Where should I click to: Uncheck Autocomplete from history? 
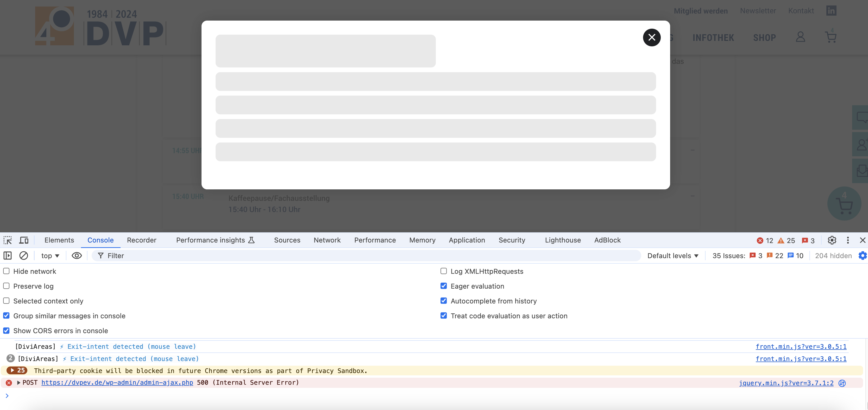click(x=444, y=301)
